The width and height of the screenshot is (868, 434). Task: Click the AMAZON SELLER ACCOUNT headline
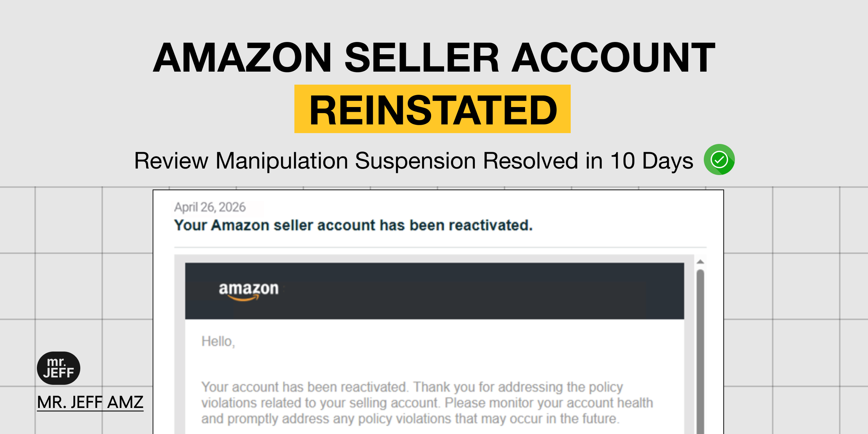pos(434,57)
